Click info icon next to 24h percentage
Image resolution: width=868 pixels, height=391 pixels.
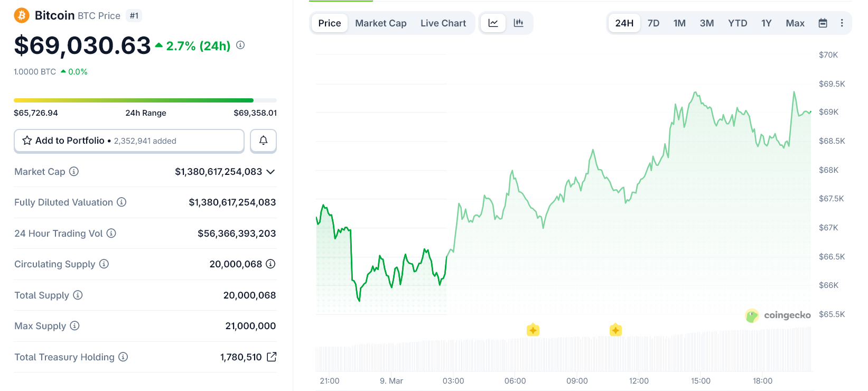click(x=240, y=45)
